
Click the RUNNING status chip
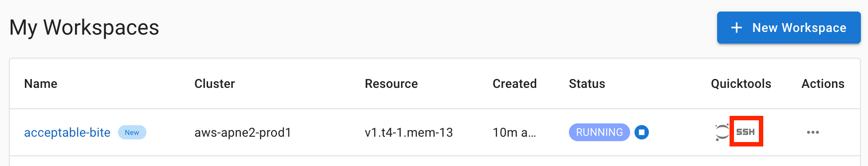click(600, 132)
